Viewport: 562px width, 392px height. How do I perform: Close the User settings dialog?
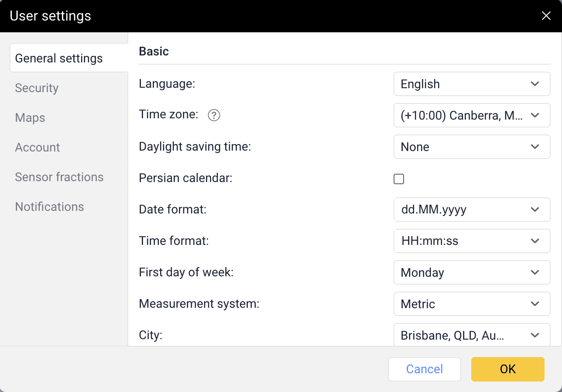(x=546, y=16)
